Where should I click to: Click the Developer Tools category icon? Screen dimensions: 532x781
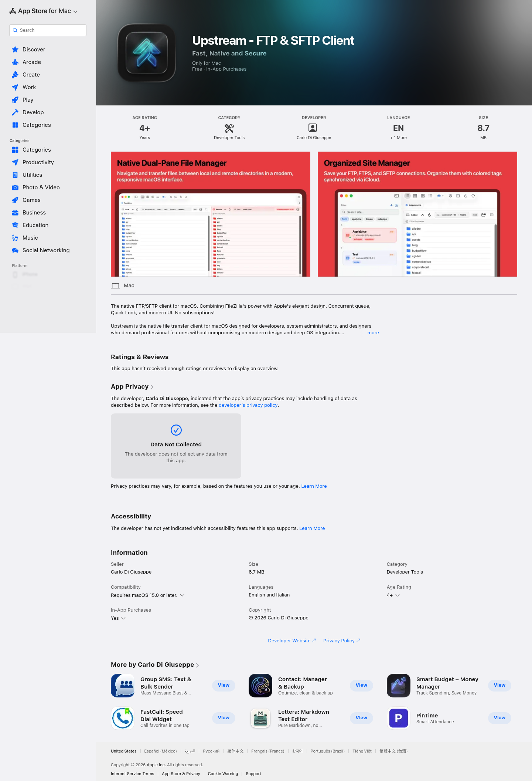coord(229,128)
